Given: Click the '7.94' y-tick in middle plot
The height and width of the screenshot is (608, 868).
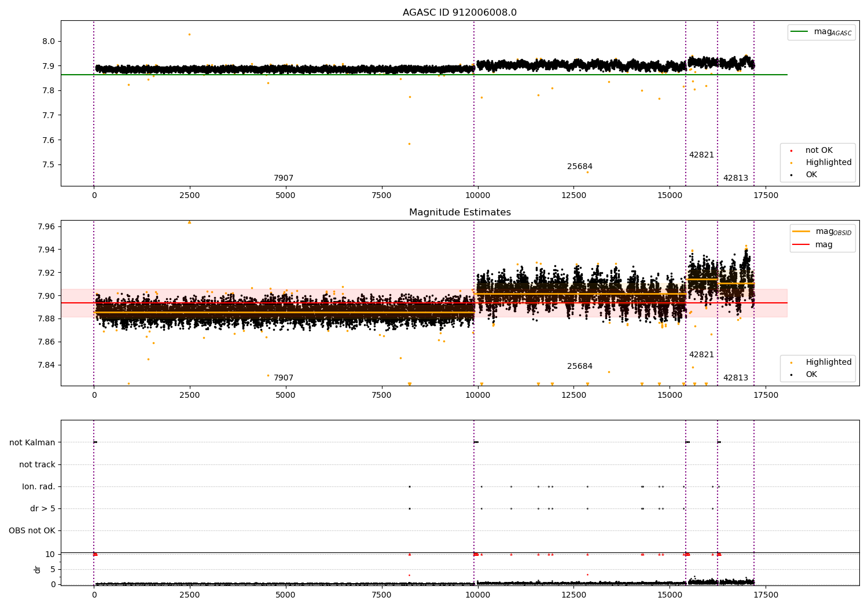Looking at the screenshot, I should point(46,250).
